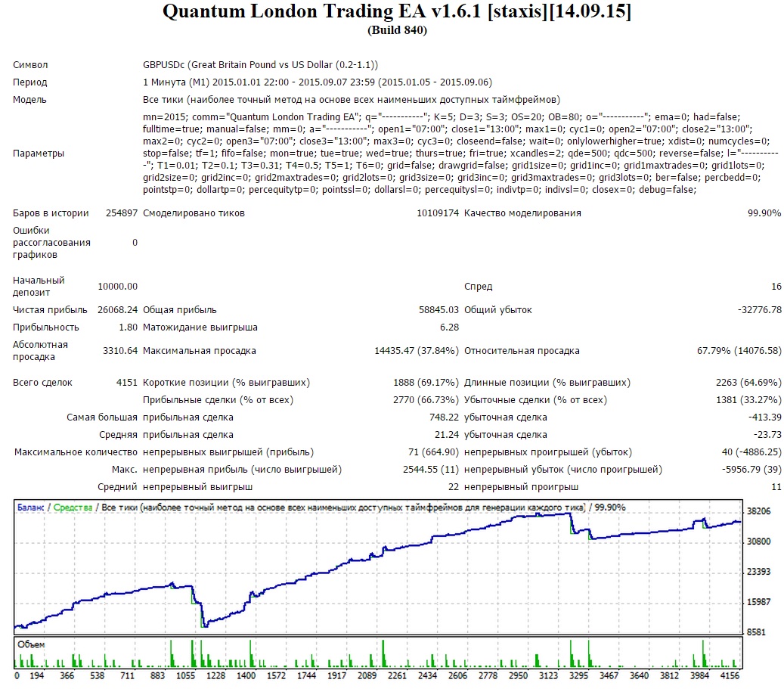Click the 1 Минута (M1) period value
The width and height of the screenshot is (784, 689).
[318, 82]
